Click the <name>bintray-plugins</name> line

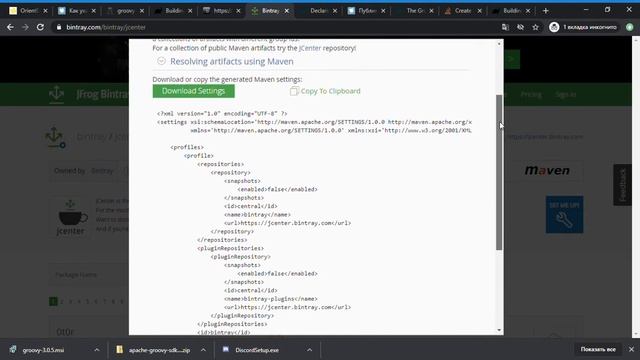271,299
